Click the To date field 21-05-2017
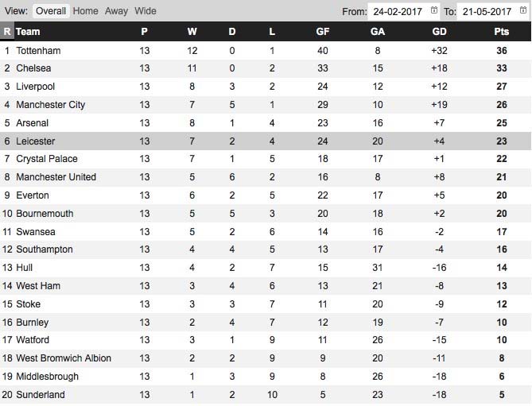Image resolution: width=532 pixels, height=406 pixels. (x=487, y=11)
